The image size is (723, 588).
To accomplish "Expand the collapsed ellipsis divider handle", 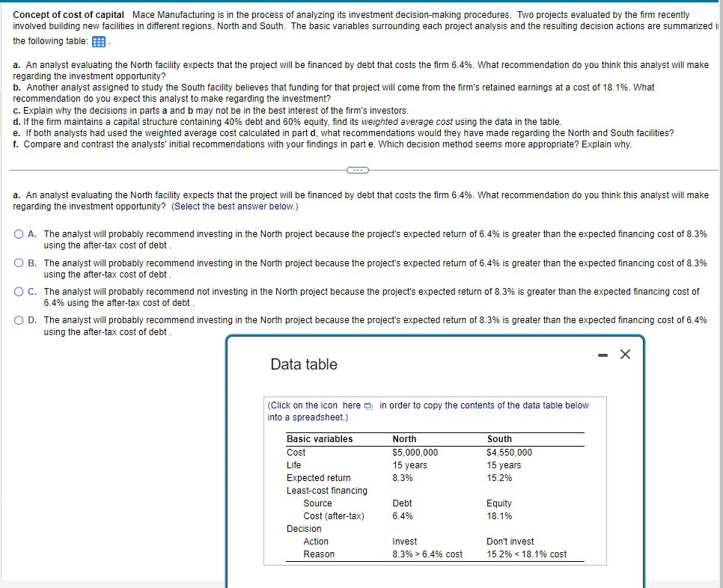I will tap(358, 170).
